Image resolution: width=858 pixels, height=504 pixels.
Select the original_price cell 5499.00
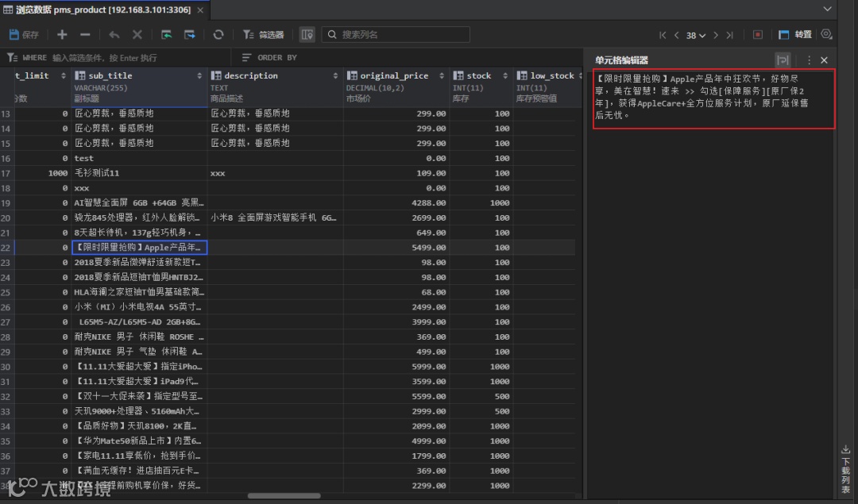point(396,247)
